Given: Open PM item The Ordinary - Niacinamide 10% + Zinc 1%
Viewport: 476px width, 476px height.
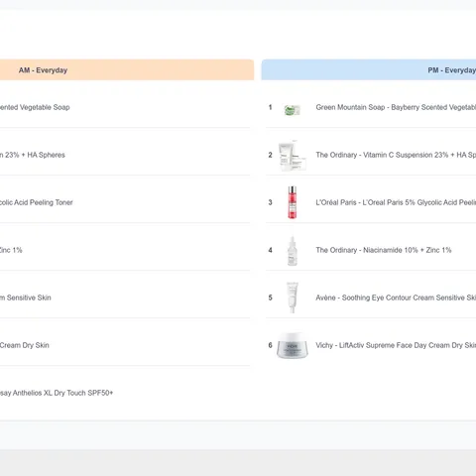Looking at the screenshot, I should [x=384, y=250].
